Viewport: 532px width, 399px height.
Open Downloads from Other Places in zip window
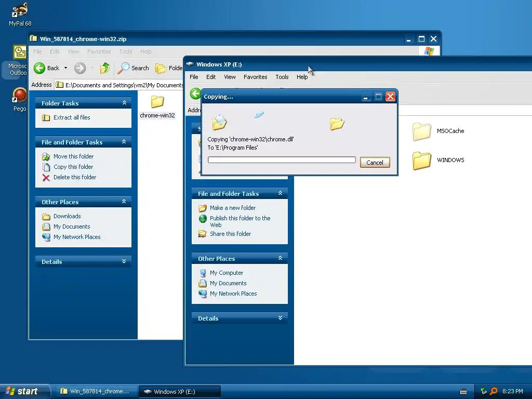67,216
